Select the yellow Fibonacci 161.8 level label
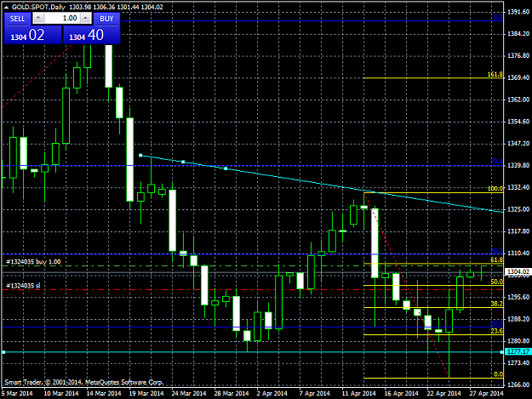The width and height of the screenshot is (532, 399). 495,74
